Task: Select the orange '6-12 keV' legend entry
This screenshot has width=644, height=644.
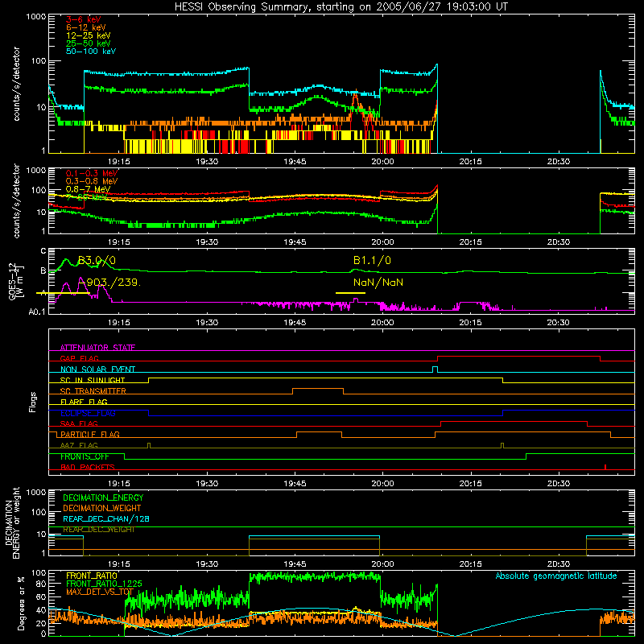Action: [86, 27]
